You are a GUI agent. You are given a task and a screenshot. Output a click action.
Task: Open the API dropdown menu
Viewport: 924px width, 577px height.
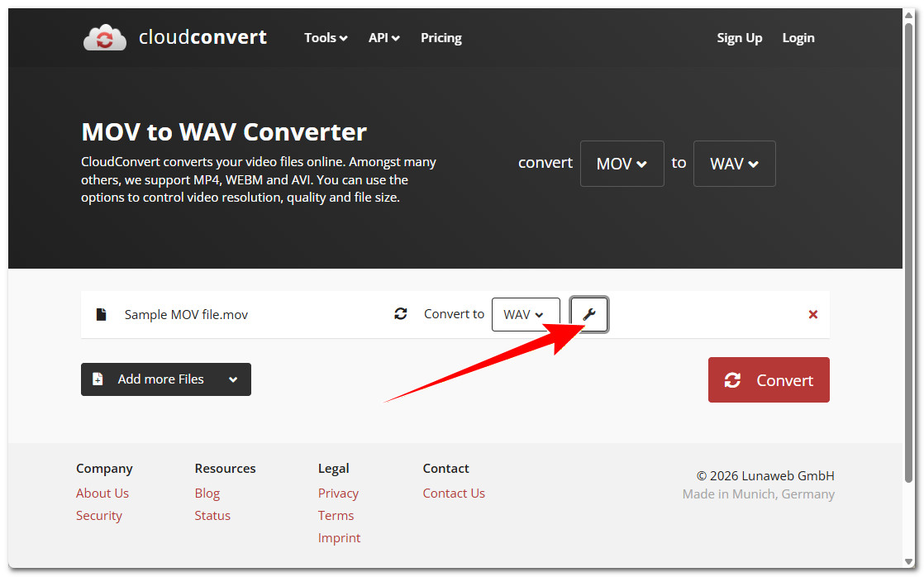pyautogui.click(x=383, y=38)
